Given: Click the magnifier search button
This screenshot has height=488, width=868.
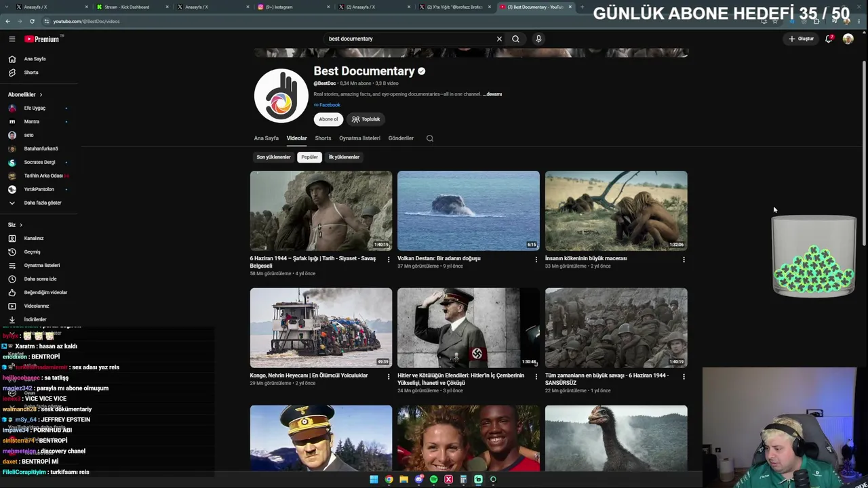Looking at the screenshot, I should pos(515,39).
